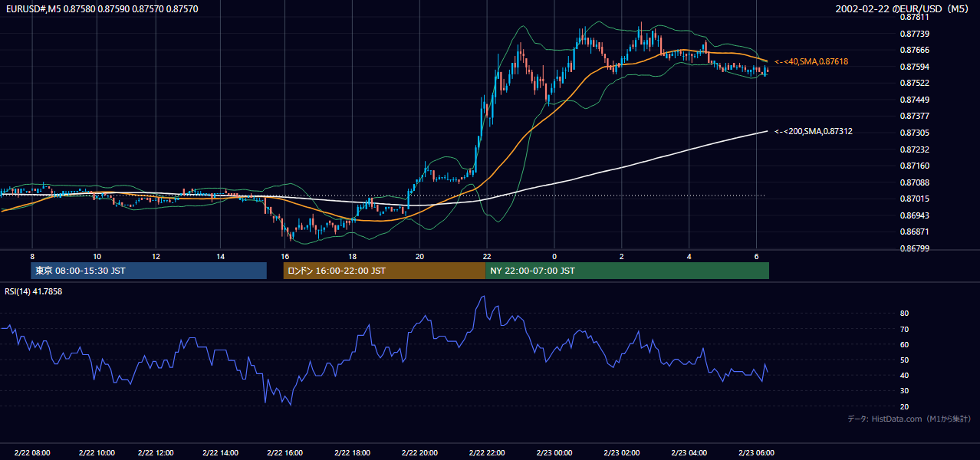Select the 40 SMA 0.87618 label
This screenshot has height=460, width=980.
click(811, 61)
